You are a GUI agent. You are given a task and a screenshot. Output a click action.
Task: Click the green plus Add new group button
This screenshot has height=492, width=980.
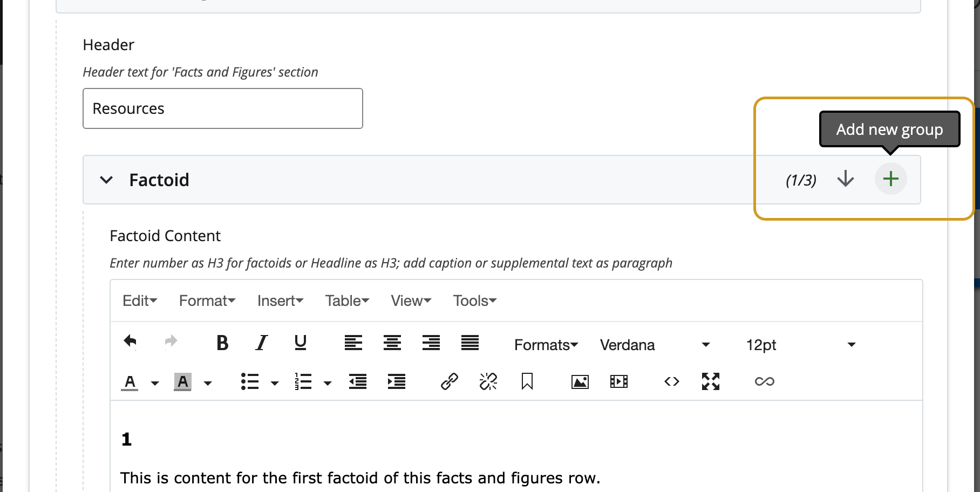click(x=890, y=179)
